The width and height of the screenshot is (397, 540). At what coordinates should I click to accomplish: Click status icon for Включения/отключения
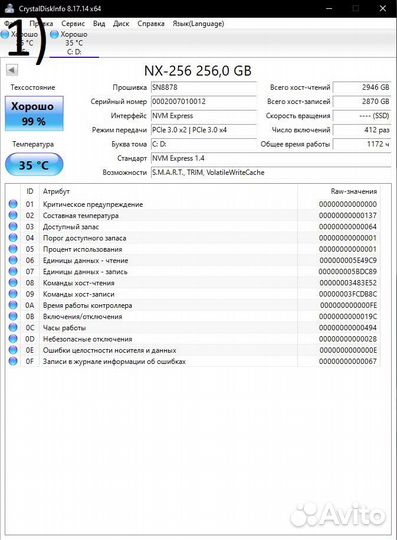13,316
